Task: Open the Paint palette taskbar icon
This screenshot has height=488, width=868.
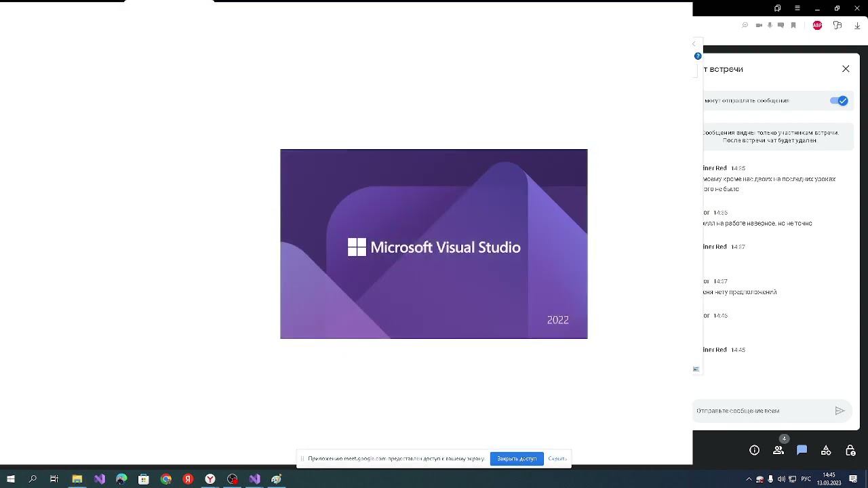Action: click(277, 479)
